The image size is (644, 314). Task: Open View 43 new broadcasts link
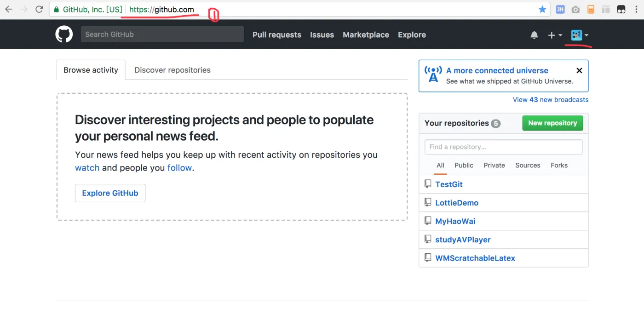click(551, 100)
